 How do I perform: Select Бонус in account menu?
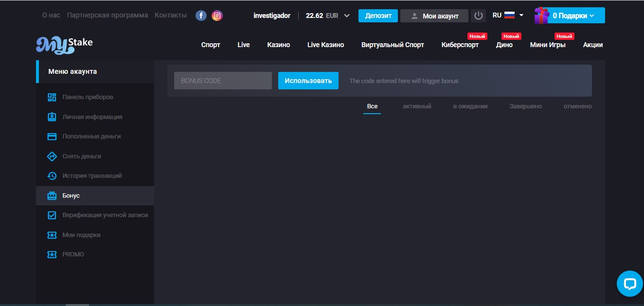coord(95,196)
